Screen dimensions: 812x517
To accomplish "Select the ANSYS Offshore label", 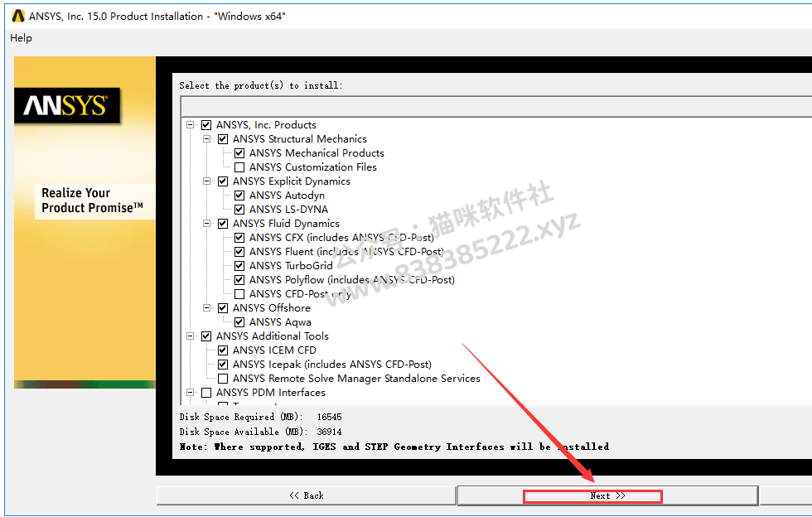I will (x=272, y=307).
